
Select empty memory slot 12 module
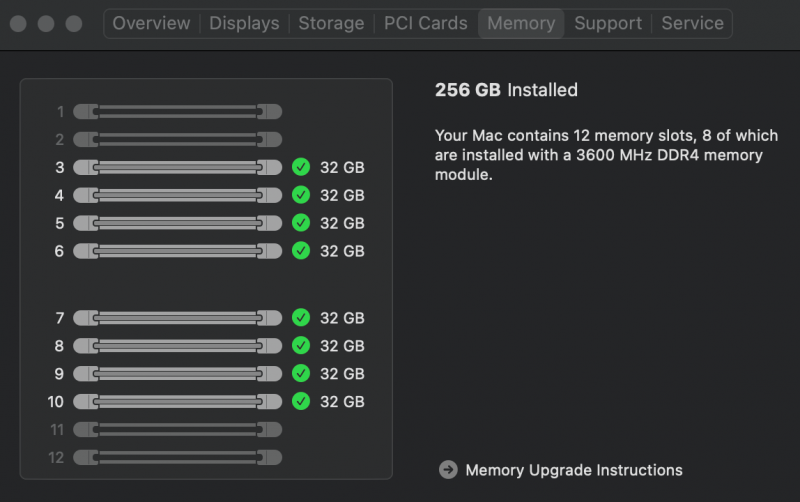pos(177,457)
